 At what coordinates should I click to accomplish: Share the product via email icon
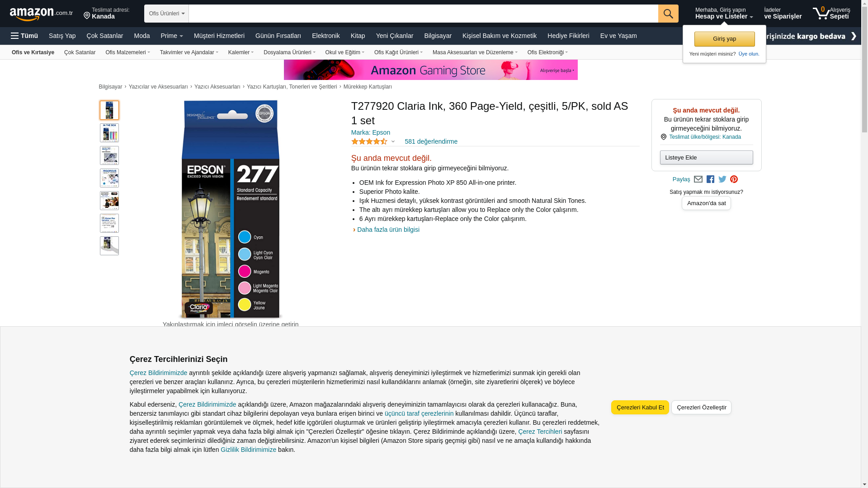click(x=698, y=179)
